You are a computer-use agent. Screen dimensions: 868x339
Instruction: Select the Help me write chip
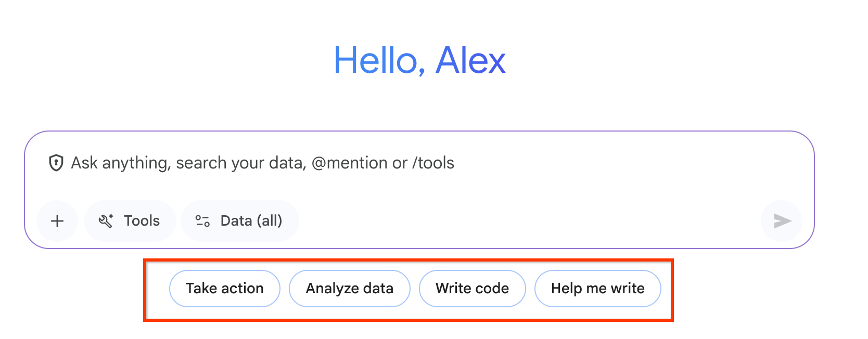click(598, 289)
